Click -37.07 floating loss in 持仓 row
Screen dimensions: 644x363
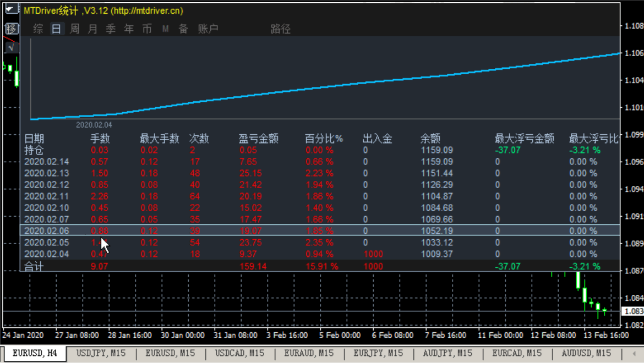[507, 150]
